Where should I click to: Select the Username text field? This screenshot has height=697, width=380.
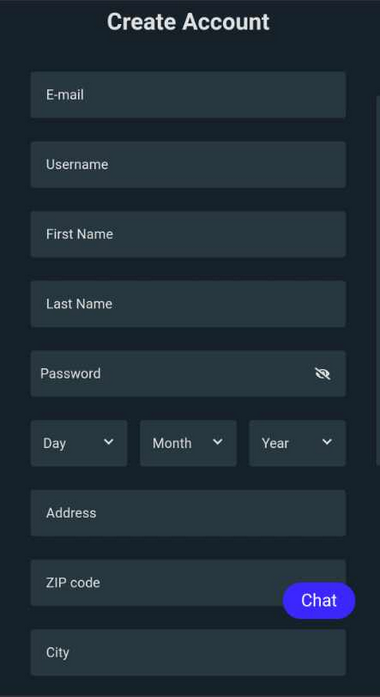click(188, 164)
